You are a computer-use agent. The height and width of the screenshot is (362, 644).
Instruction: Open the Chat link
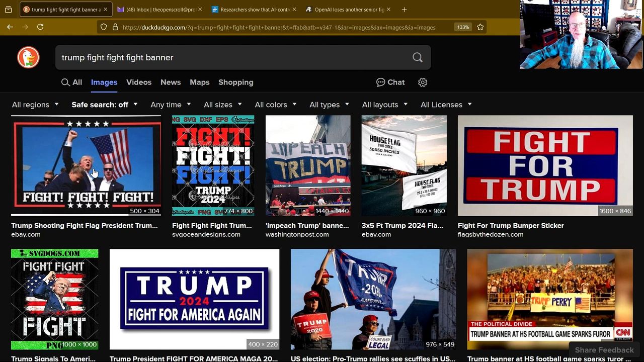point(390,82)
